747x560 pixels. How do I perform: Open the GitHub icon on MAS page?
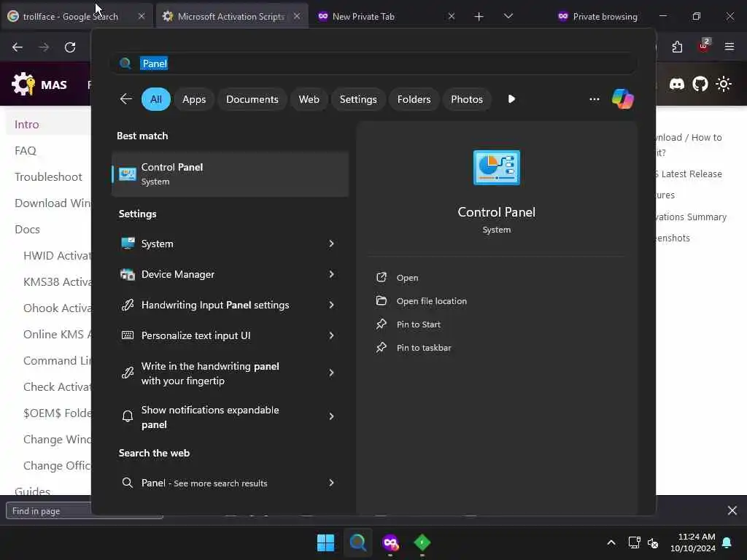[700, 85]
